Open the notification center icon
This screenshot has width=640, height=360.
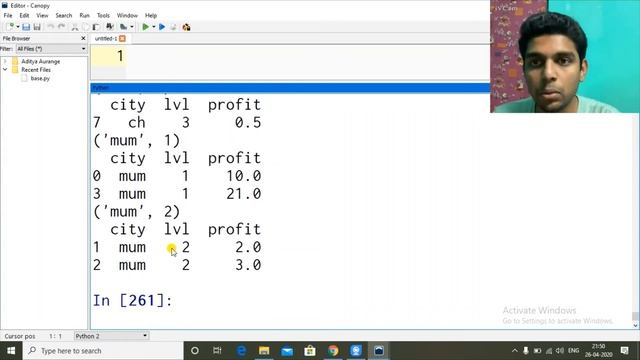[624, 351]
